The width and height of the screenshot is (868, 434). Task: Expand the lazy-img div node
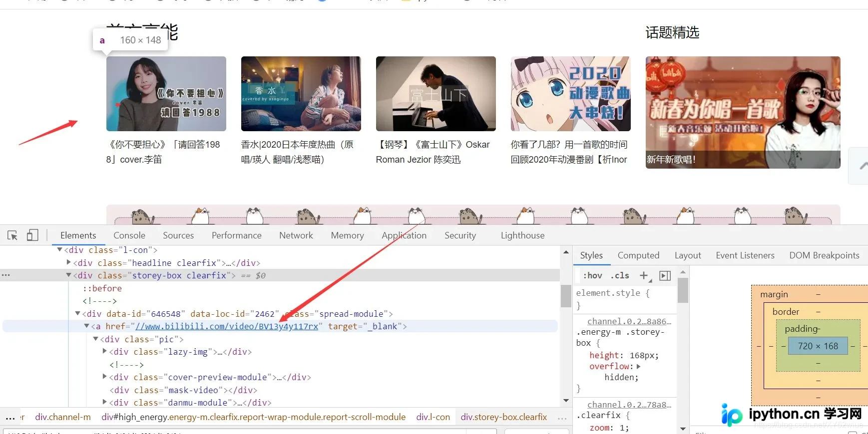tap(104, 351)
